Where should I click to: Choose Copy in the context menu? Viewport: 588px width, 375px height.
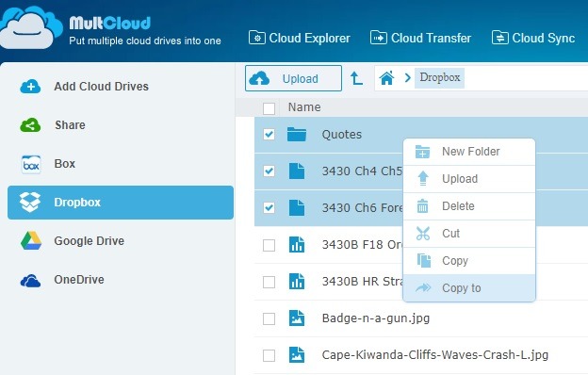coord(469,261)
